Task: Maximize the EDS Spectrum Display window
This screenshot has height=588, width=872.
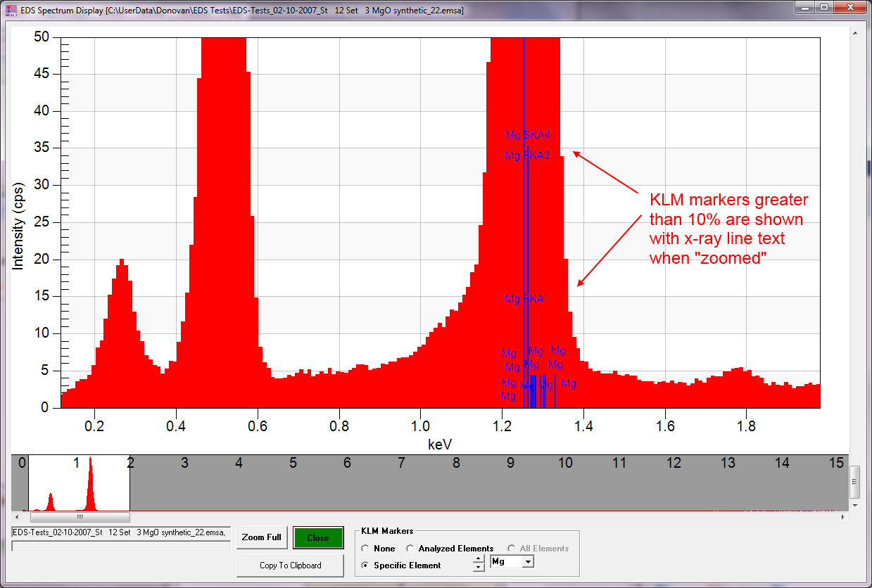Action: (x=823, y=7)
